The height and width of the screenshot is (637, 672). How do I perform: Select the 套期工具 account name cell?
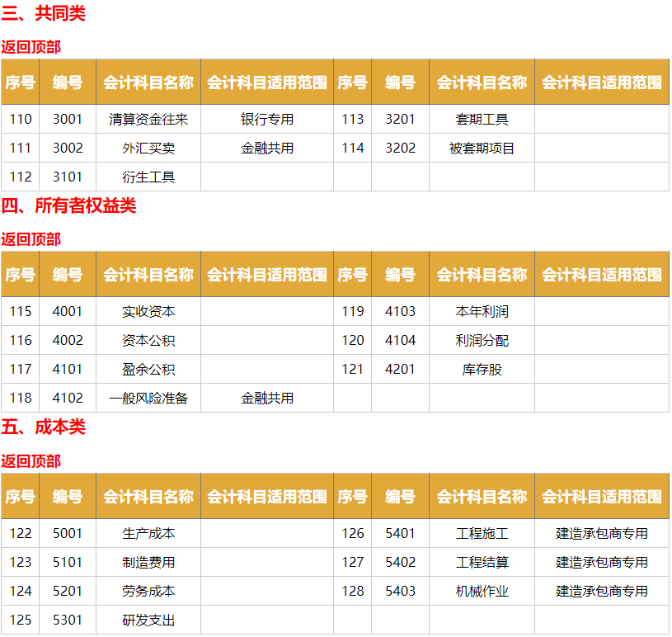pyautogui.click(x=482, y=120)
